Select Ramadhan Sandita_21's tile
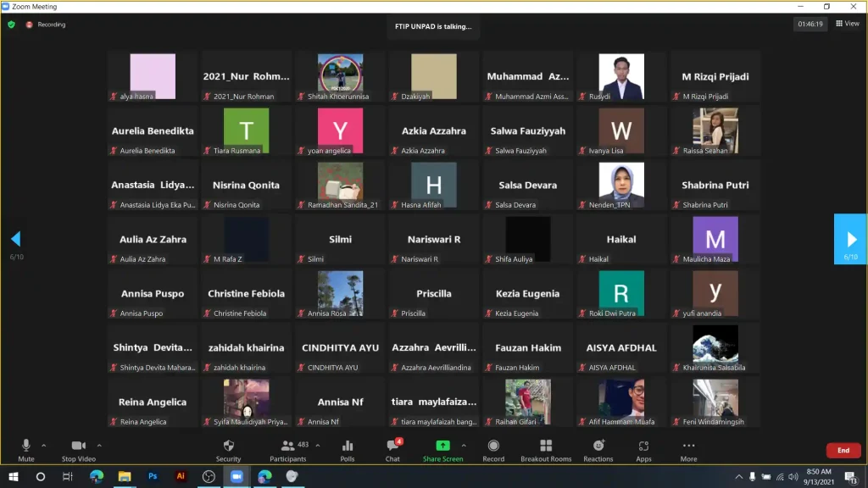Viewport: 868px width, 488px height. coord(341,185)
